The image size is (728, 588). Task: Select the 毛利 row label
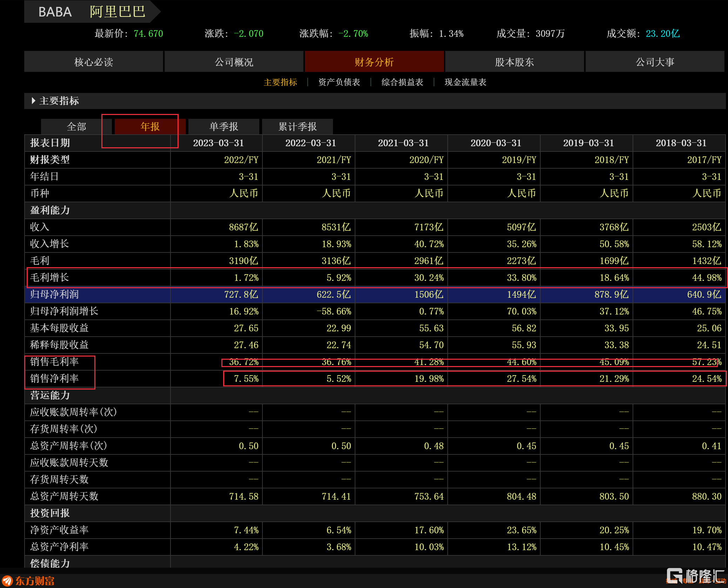pos(40,261)
